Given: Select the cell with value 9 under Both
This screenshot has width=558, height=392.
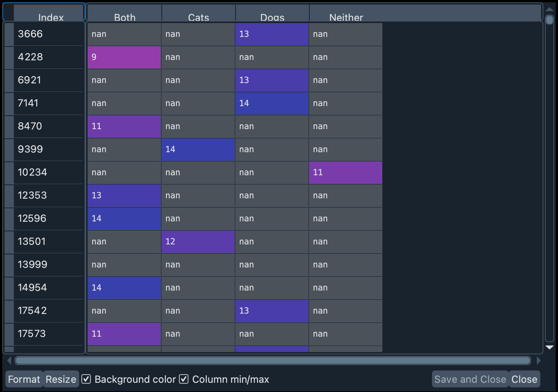Looking at the screenshot, I should [124, 57].
